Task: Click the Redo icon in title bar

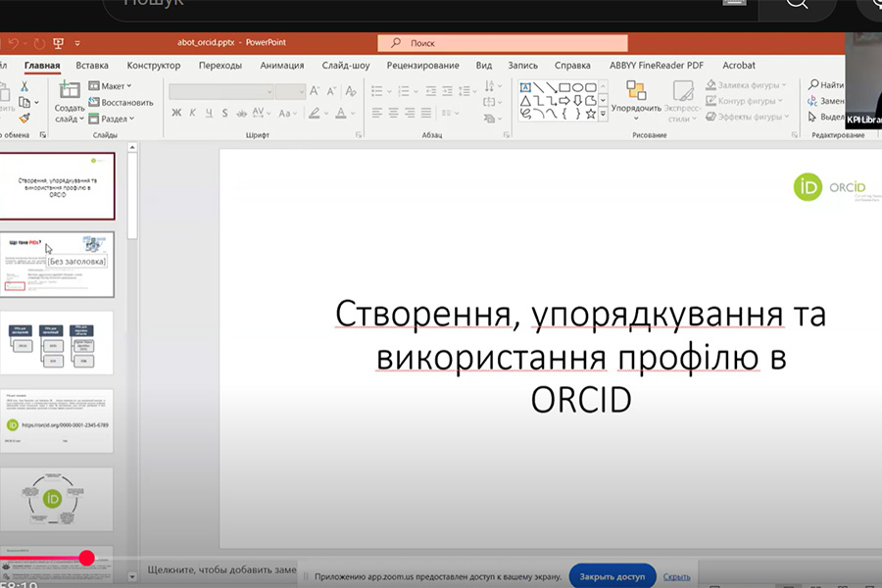Action: coord(39,43)
